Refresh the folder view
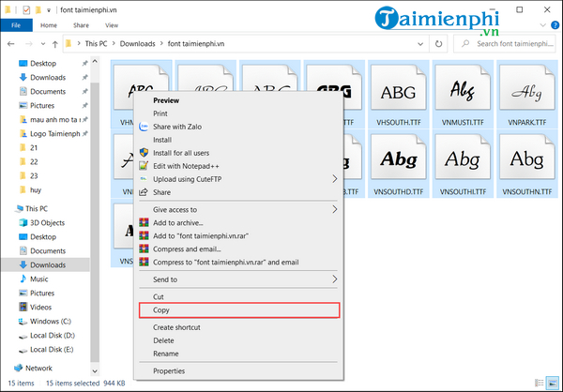The width and height of the screenshot is (563, 392). point(438,44)
